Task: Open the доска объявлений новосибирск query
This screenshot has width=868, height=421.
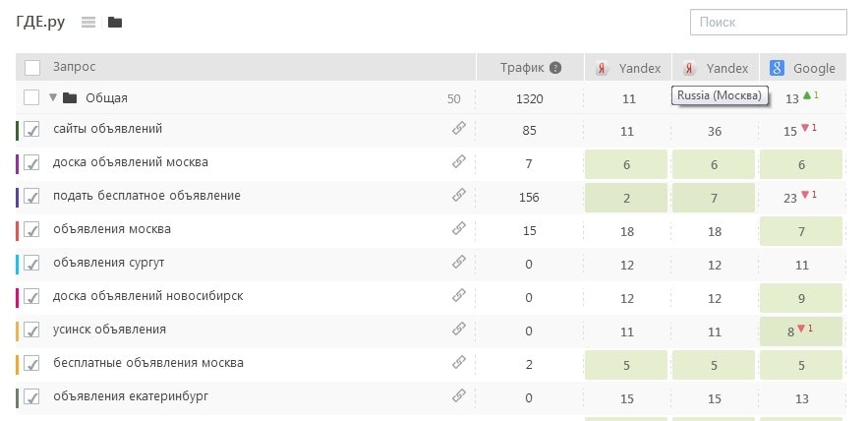Action: point(147,296)
